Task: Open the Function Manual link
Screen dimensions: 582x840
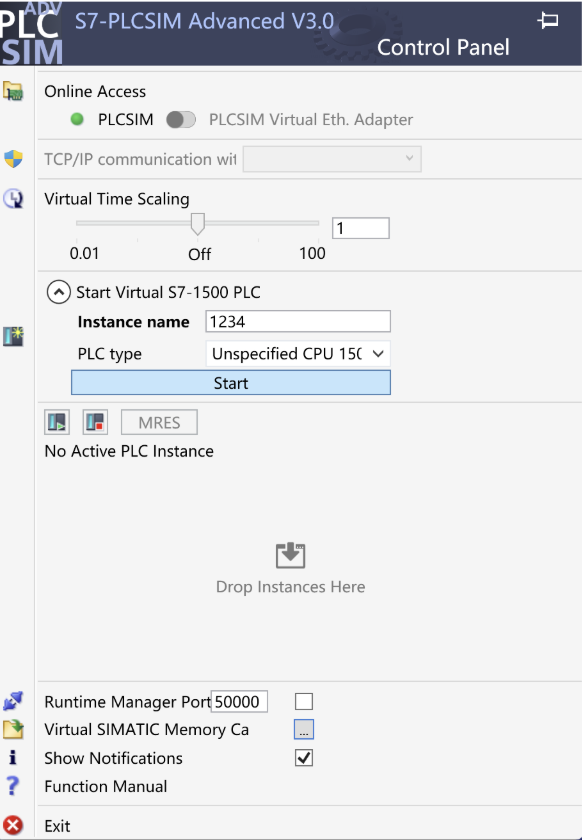Action: click(x=106, y=786)
